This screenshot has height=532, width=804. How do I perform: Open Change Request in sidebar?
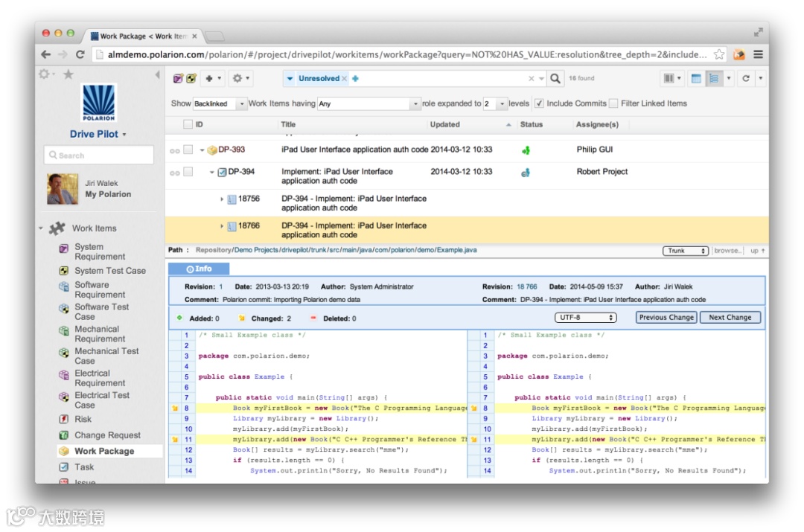(107, 435)
